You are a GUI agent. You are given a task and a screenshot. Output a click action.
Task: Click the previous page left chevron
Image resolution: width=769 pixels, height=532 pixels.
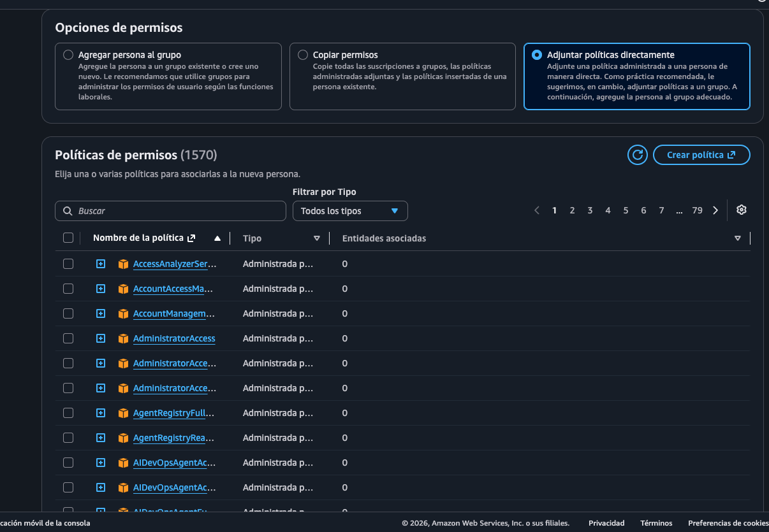click(537, 210)
